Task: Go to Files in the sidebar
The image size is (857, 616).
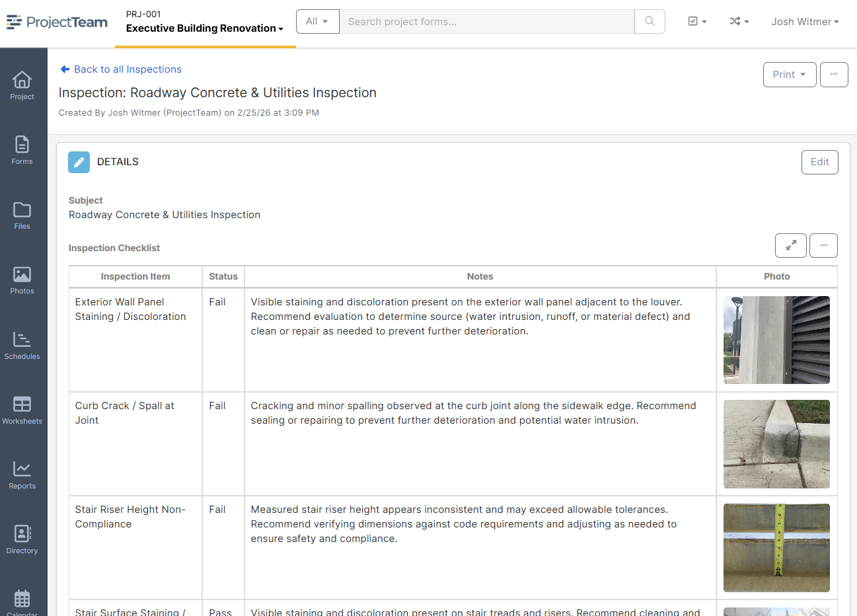Action: point(22,215)
